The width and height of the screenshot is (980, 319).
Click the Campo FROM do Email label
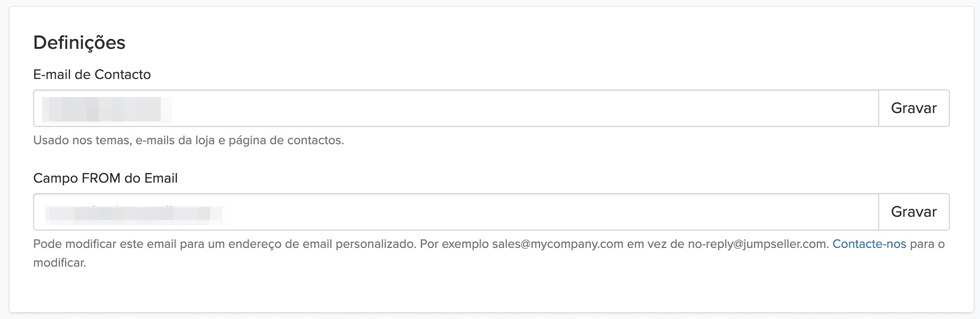(105, 178)
